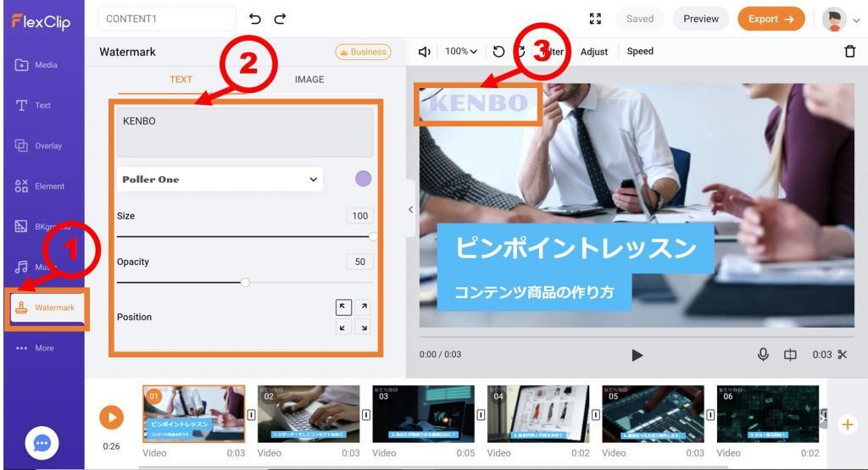868x470 pixels.
Task: Click the Opacity slider handle
Action: click(x=245, y=283)
